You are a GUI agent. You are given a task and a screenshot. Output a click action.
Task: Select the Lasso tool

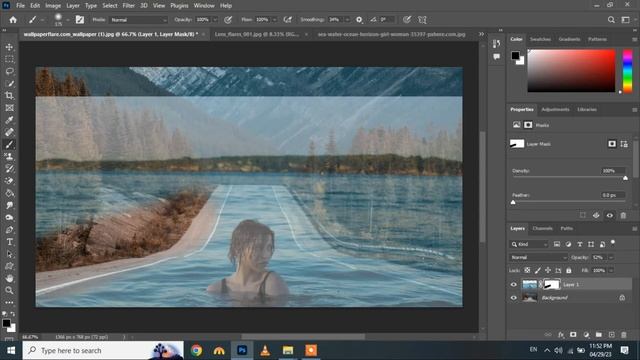pyautogui.click(x=9, y=71)
